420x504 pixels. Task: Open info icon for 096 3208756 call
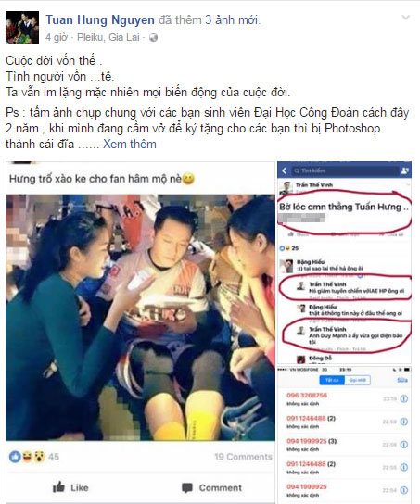tap(404, 399)
